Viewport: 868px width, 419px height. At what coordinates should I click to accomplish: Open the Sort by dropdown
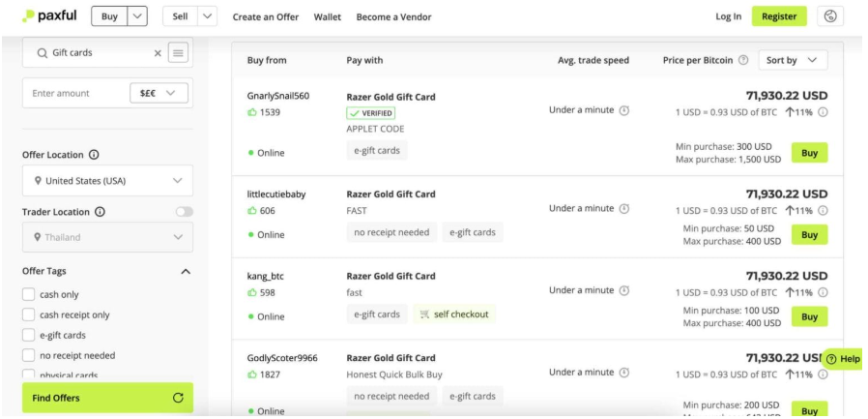pyautogui.click(x=793, y=60)
